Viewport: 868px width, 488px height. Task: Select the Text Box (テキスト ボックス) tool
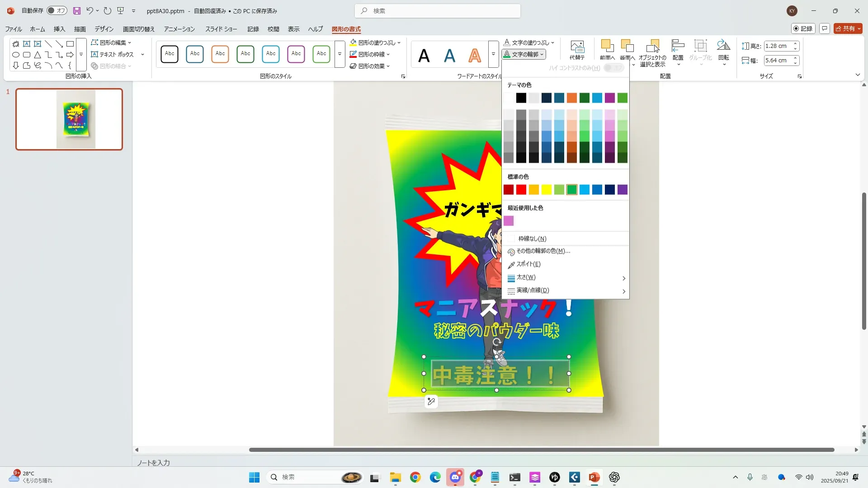[x=113, y=54]
